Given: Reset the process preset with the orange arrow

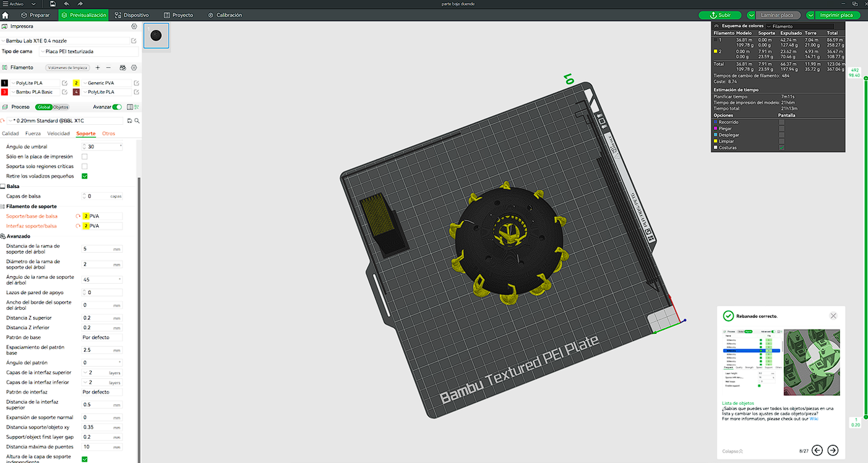Looking at the screenshot, I should (3, 121).
